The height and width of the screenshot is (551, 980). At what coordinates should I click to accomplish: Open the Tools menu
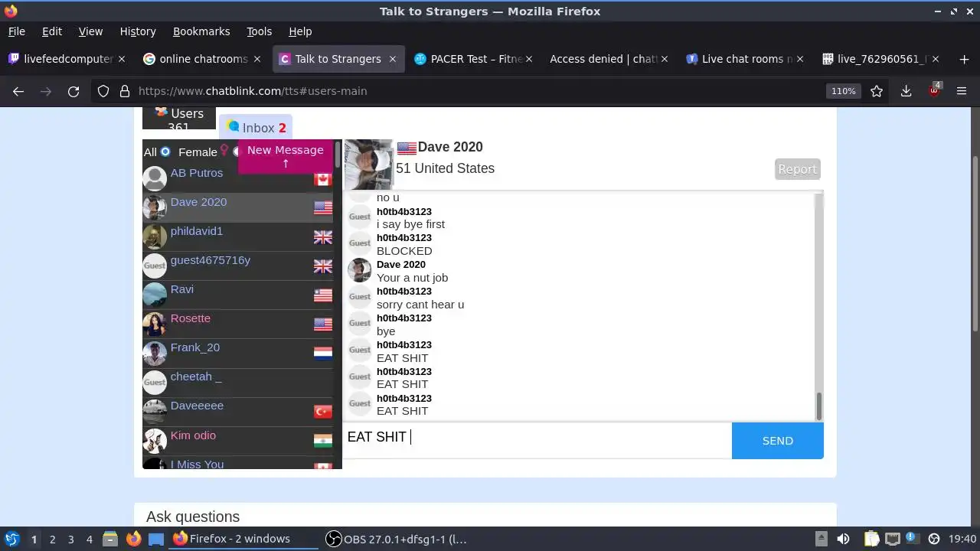(259, 31)
